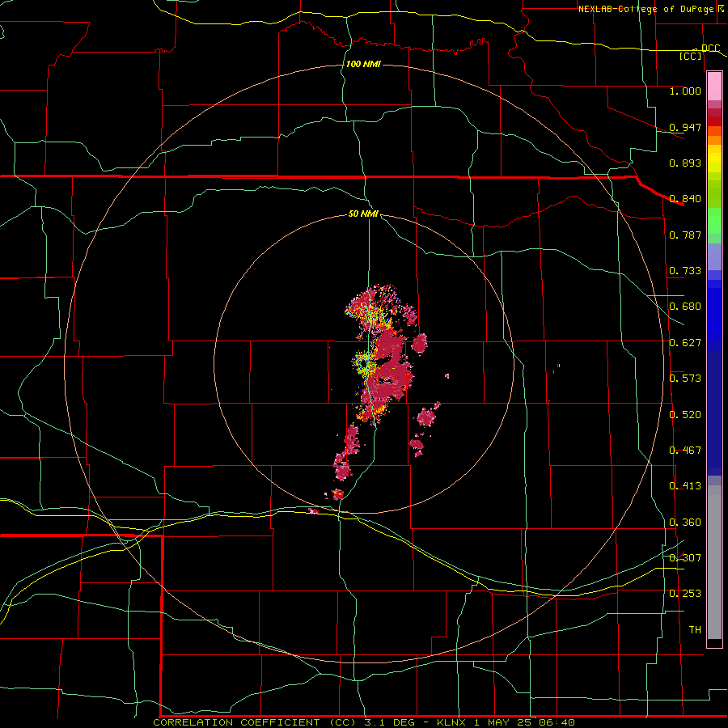Click the CORRELATION COEFFICIENT caption at bottom
This screenshot has height=728, width=728.
pyautogui.click(x=363, y=722)
